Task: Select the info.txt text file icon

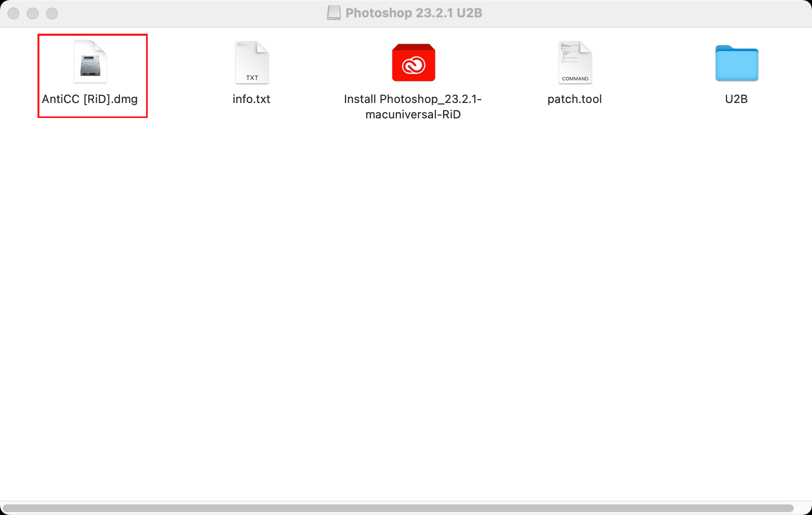Action: click(252, 62)
